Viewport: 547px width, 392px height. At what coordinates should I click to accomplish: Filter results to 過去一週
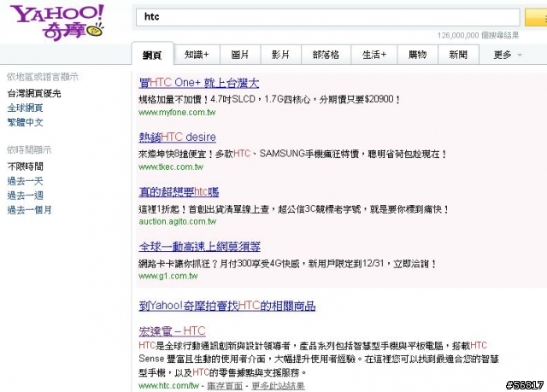coord(25,196)
